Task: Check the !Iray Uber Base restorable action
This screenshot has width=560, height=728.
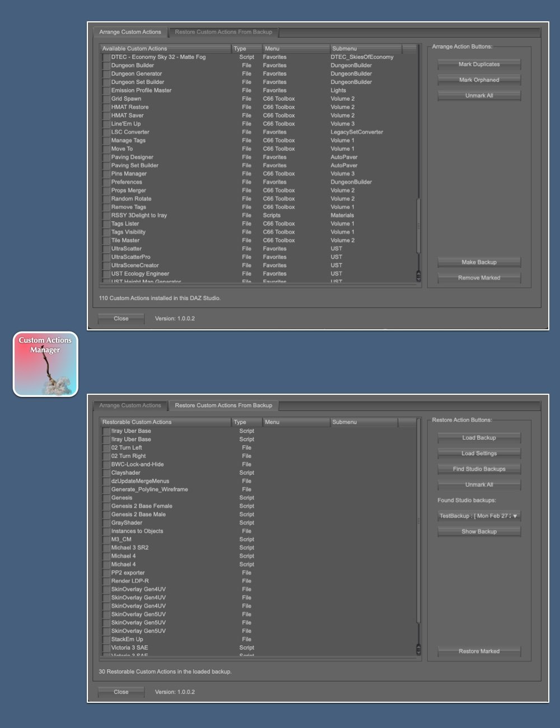Action: (106, 431)
